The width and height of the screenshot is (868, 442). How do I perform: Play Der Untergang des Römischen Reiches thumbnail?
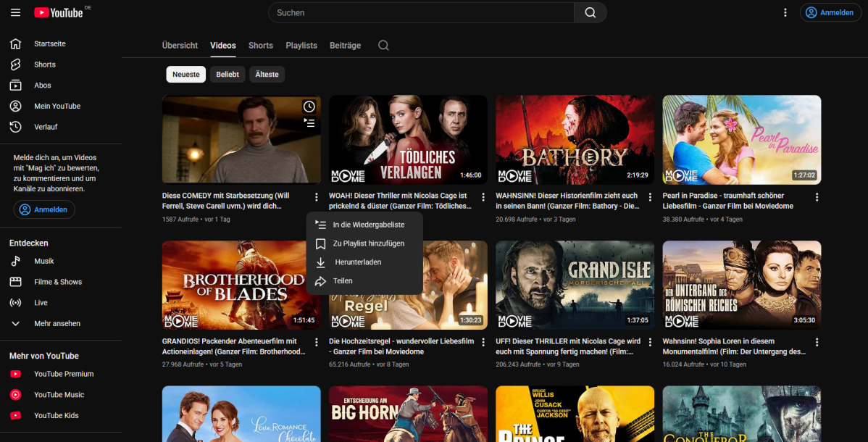pos(742,285)
